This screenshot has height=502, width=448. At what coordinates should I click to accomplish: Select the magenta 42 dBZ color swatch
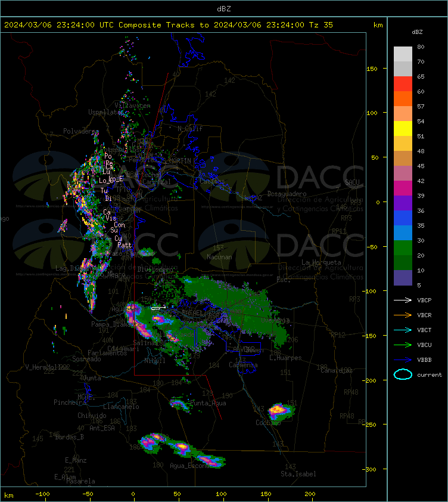tap(403, 188)
